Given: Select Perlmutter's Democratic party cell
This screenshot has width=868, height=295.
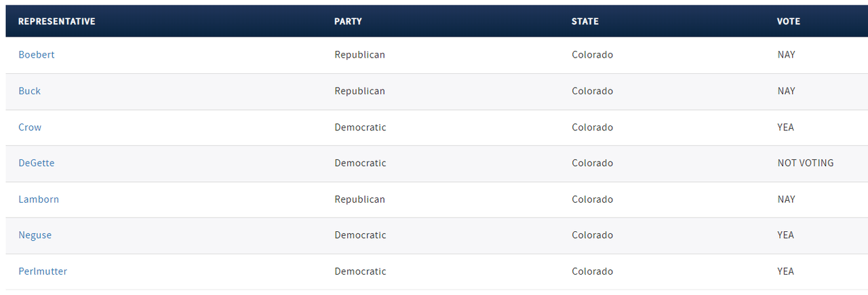Looking at the screenshot, I should [360, 271].
